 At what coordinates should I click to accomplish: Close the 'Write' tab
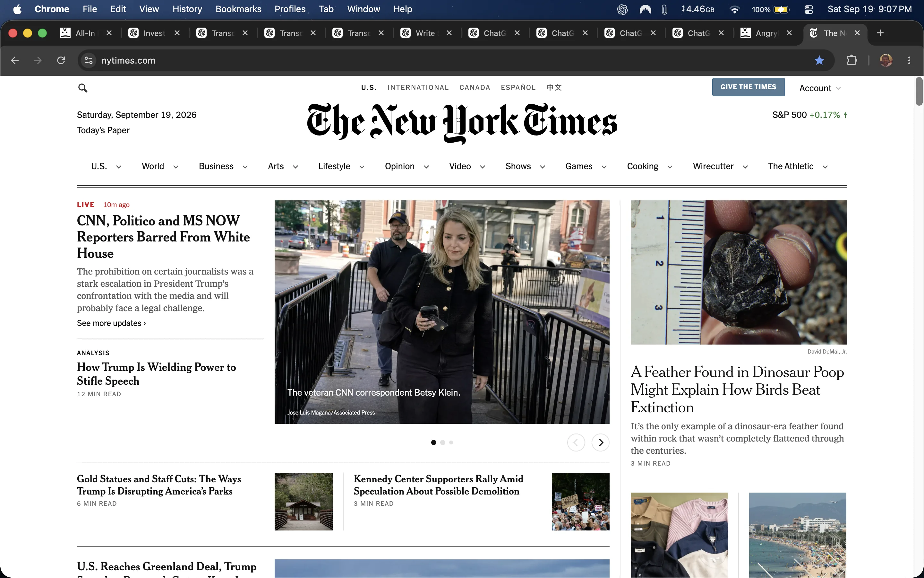[449, 33]
